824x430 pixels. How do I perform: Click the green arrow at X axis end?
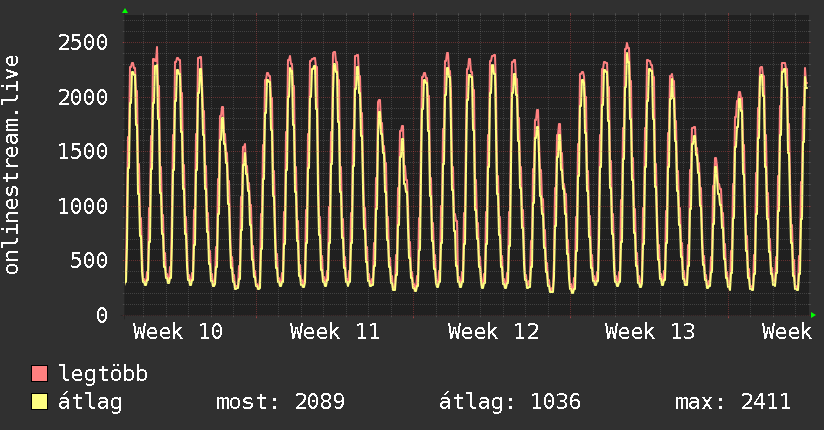(x=814, y=315)
